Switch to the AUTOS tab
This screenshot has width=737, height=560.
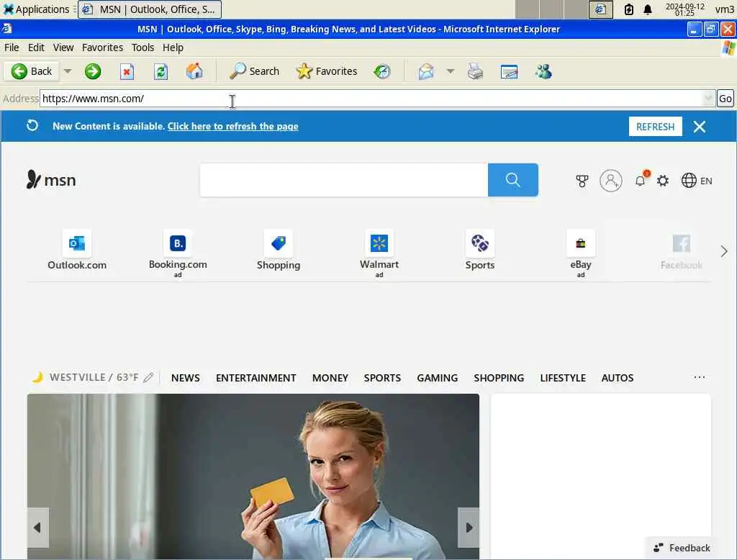pyautogui.click(x=617, y=378)
